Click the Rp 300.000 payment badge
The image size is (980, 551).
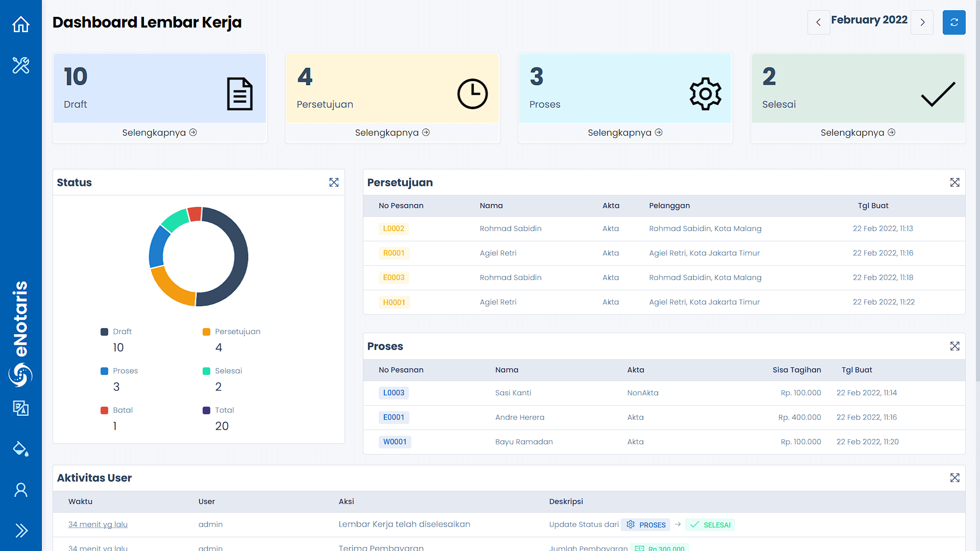point(659,548)
